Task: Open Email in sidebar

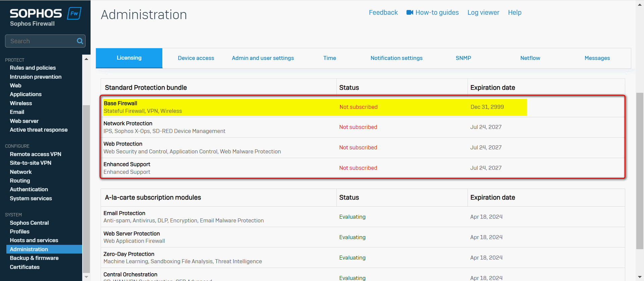Action: coord(17,112)
